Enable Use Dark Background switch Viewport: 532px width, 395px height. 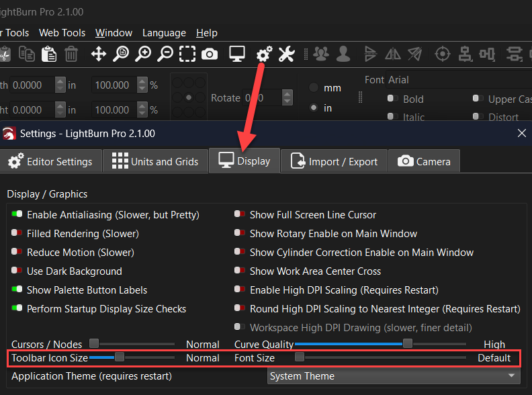tap(17, 271)
